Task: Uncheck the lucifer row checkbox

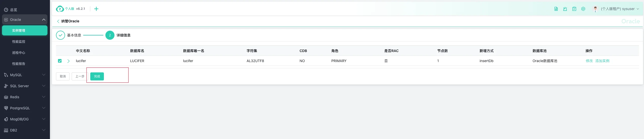Action: (60, 61)
